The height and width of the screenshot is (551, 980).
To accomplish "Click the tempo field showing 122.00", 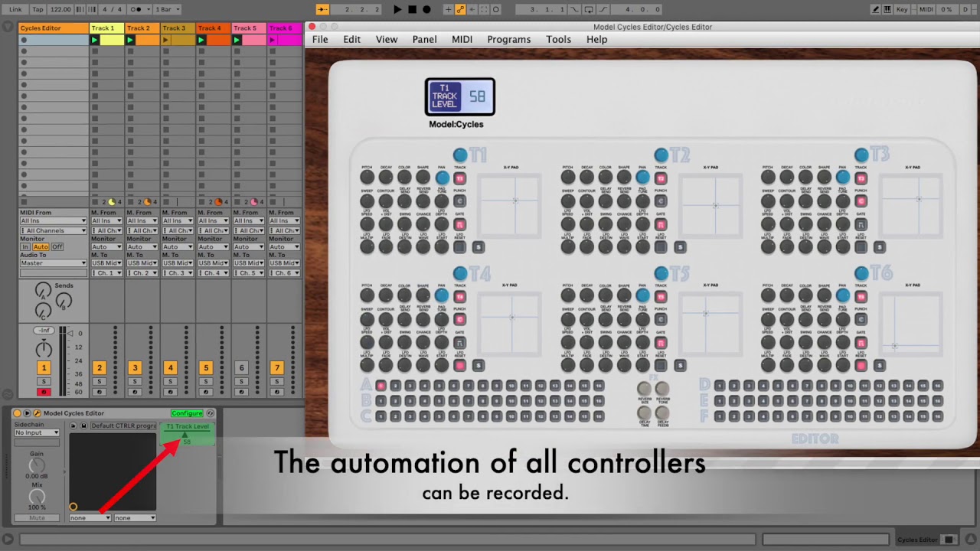I will point(60,9).
